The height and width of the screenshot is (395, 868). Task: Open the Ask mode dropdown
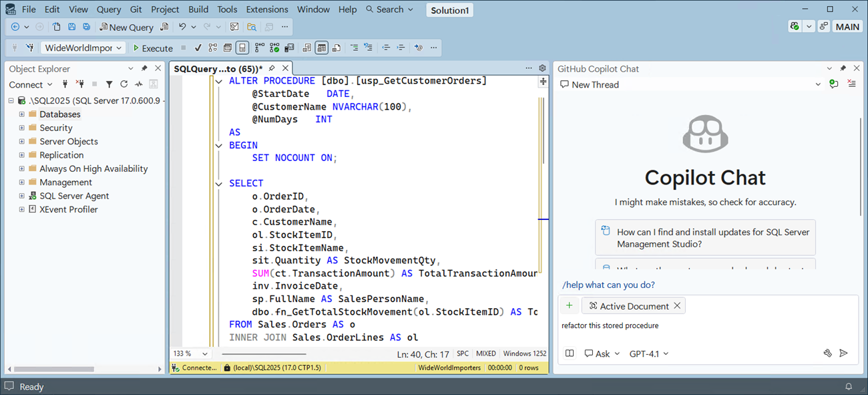(x=602, y=354)
